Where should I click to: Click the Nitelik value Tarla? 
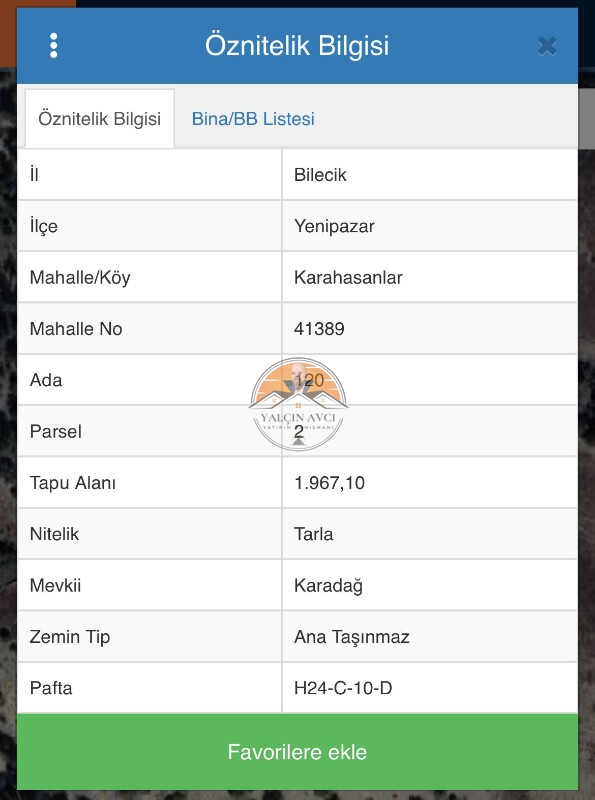[x=313, y=534]
